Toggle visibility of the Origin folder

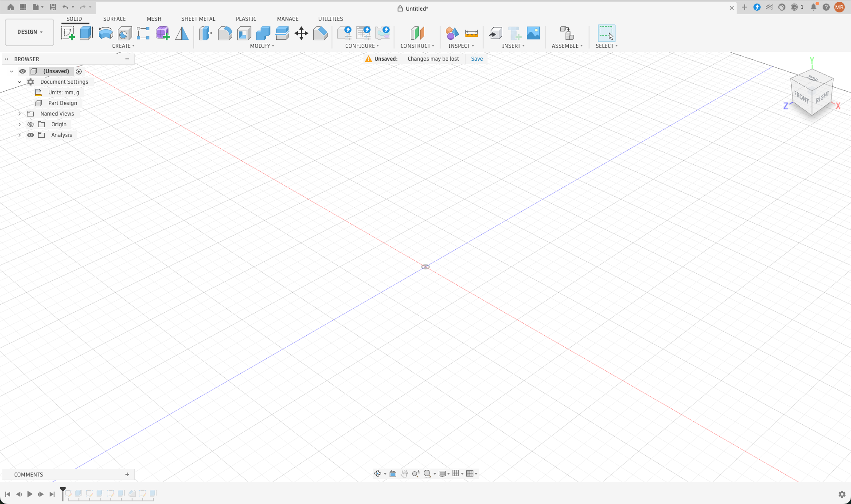tap(31, 124)
